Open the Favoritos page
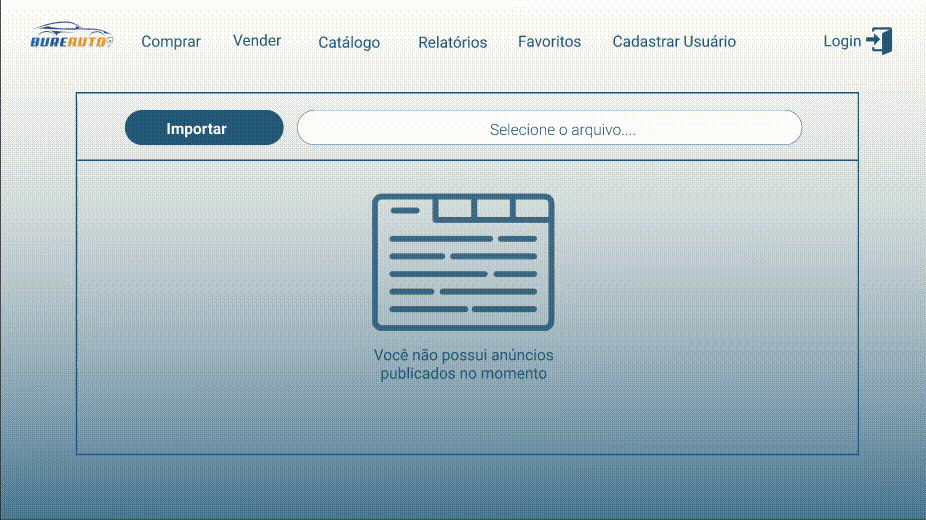The image size is (926, 520). tap(549, 41)
